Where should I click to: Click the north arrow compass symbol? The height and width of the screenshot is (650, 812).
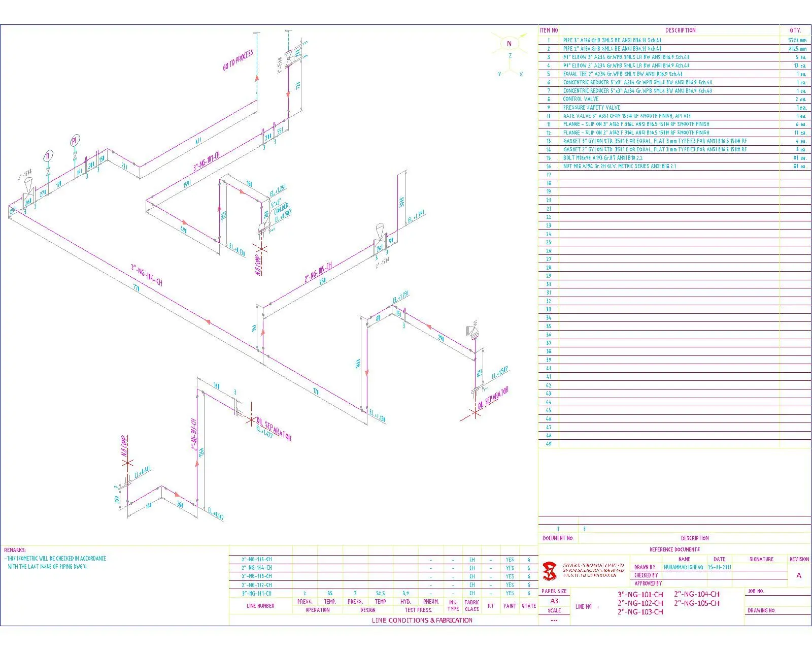509,44
